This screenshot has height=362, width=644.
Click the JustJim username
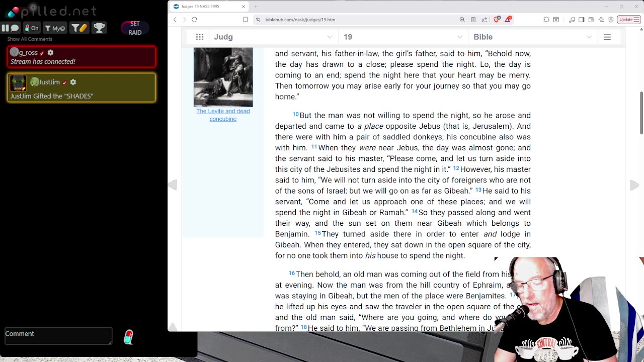tap(49, 82)
